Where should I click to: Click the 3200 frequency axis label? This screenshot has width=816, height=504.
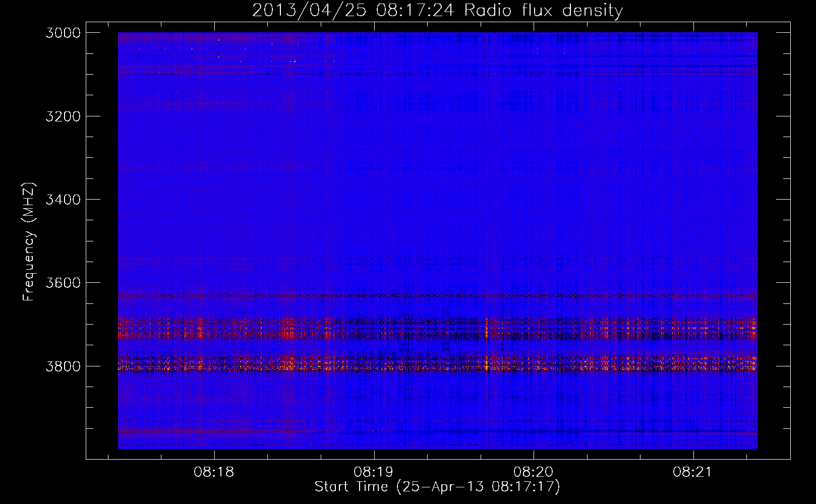[x=63, y=116]
